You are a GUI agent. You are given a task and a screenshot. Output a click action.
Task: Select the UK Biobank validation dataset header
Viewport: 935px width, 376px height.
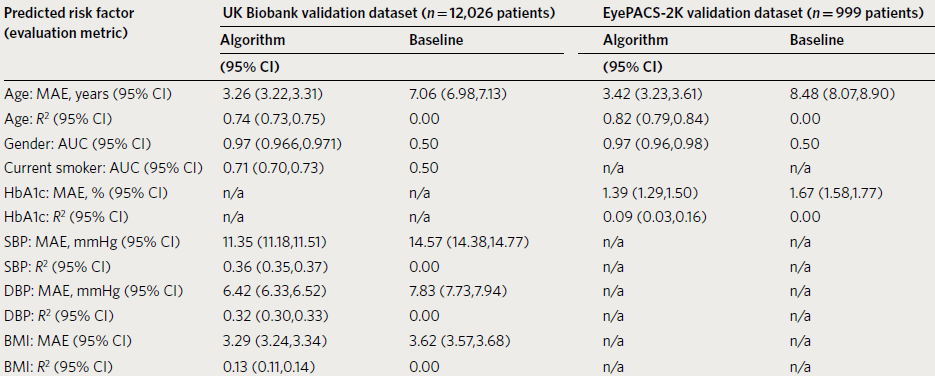tap(387, 13)
